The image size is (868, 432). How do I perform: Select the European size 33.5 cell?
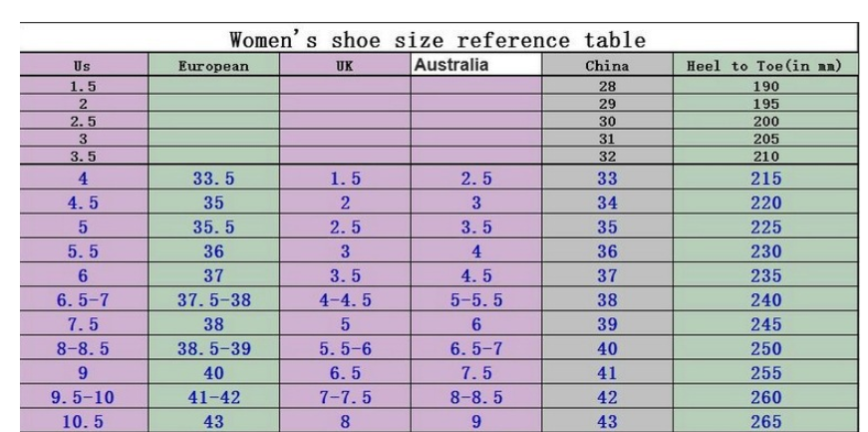pos(213,180)
